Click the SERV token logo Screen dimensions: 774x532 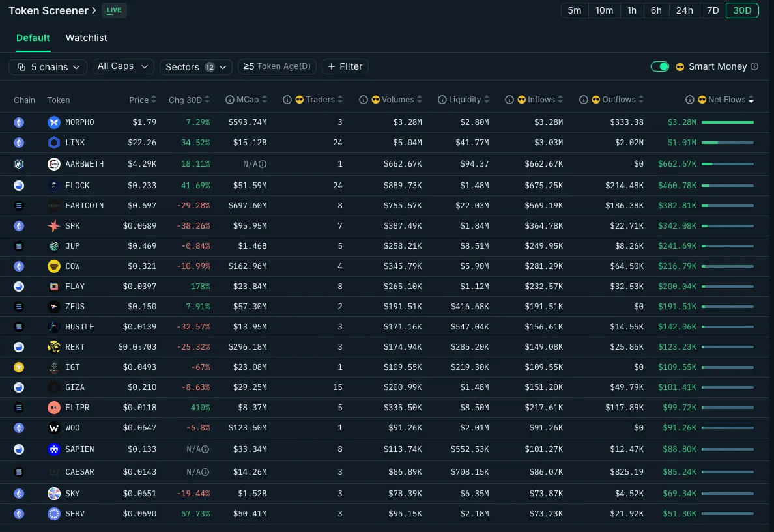[x=54, y=514]
